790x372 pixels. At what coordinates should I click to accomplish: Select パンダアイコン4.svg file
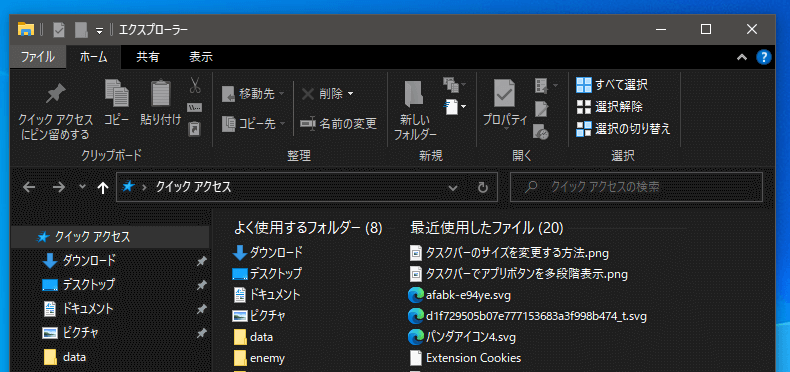tap(463, 336)
